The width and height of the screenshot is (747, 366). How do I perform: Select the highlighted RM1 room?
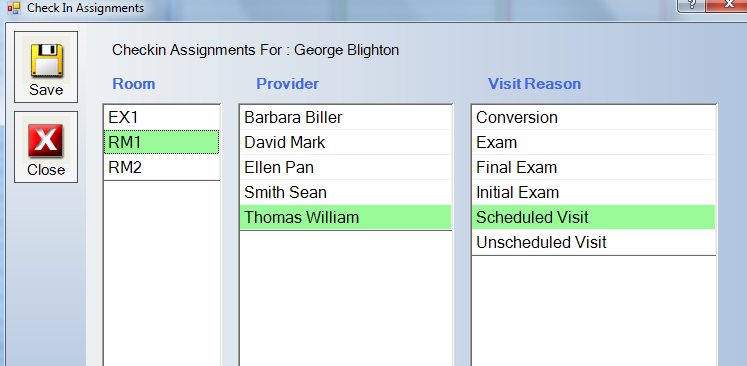[x=162, y=142]
